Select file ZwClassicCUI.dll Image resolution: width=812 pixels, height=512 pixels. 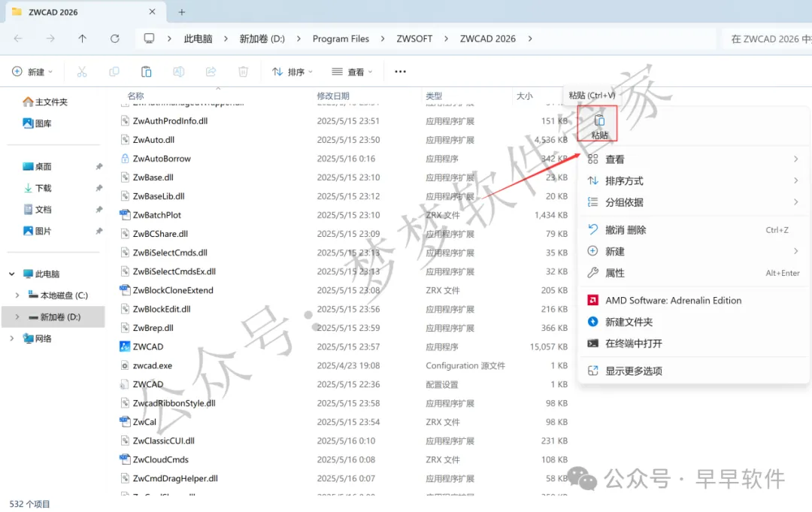coord(164,441)
